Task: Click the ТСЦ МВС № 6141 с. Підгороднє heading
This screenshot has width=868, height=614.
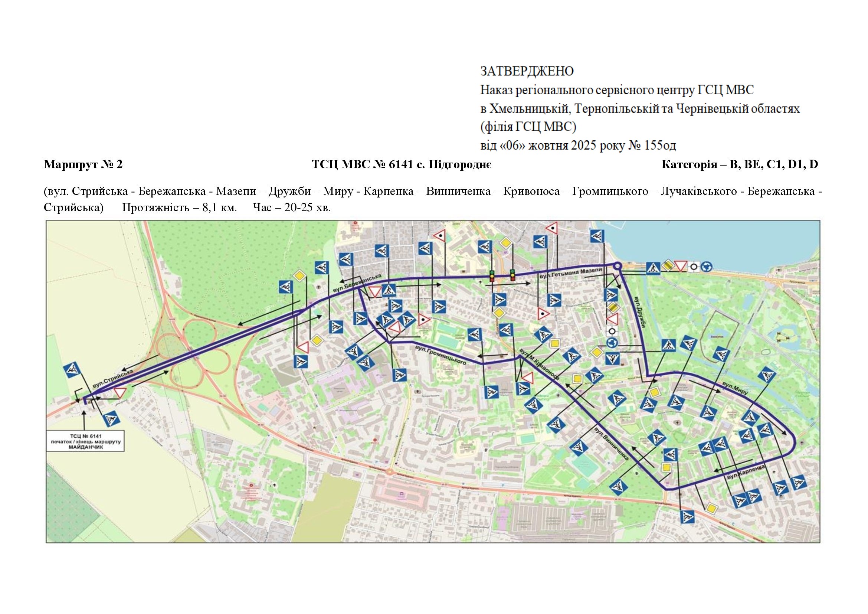Action: coord(402,164)
